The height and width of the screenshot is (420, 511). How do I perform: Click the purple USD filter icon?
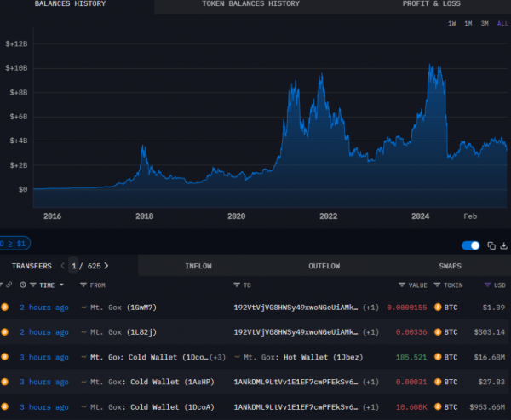coord(487,285)
